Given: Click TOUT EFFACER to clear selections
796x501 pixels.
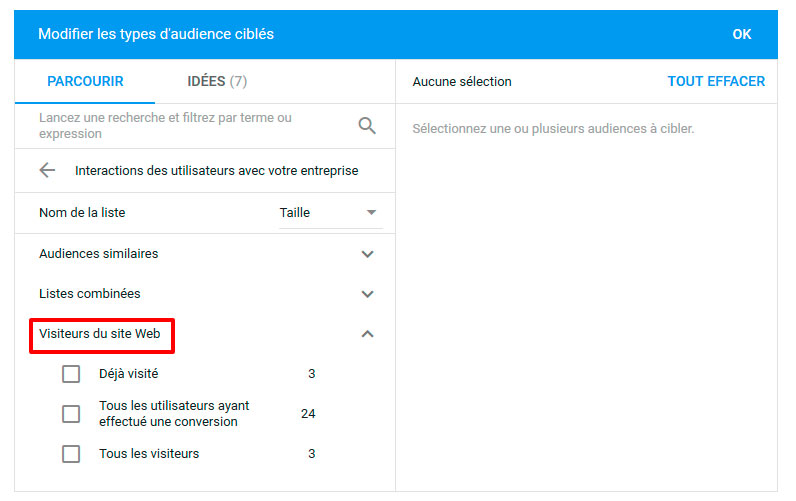Looking at the screenshot, I should 716,82.
